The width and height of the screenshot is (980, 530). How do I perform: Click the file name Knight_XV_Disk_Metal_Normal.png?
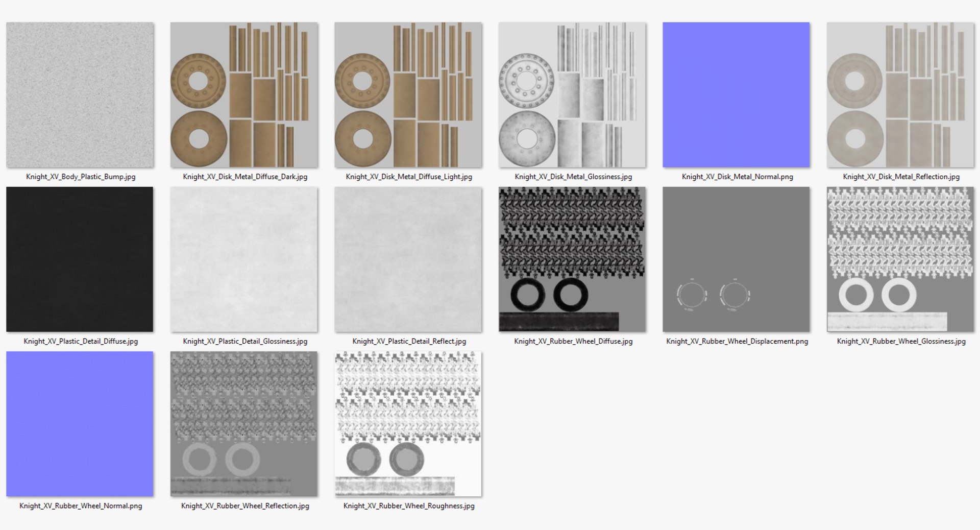click(x=737, y=177)
